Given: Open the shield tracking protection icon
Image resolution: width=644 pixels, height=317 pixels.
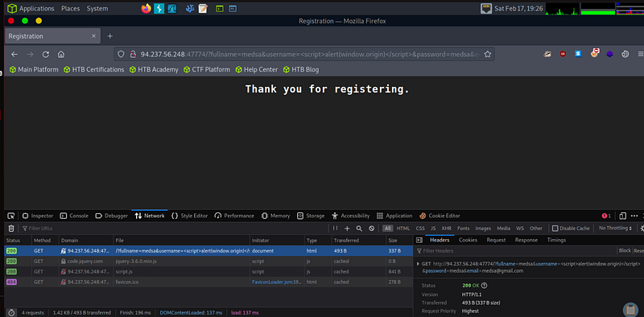Looking at the screenshot, I should click(x=121, y=54).
